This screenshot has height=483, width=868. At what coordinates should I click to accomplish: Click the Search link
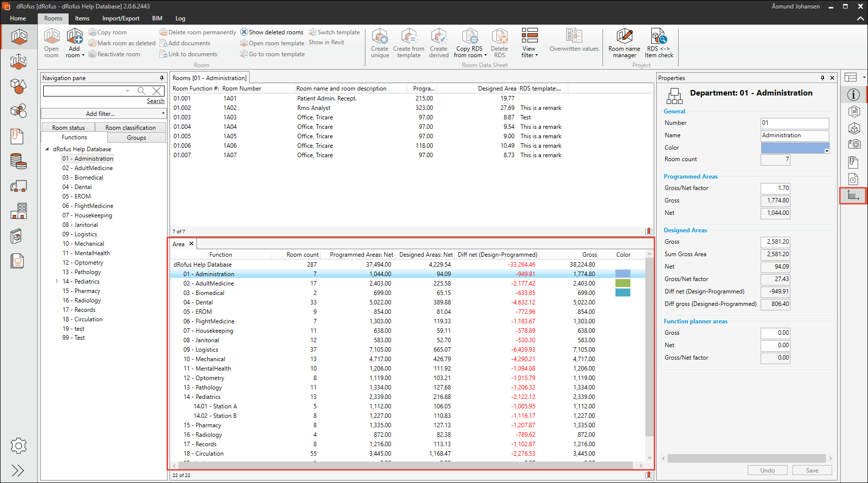(x=155, y=101)
